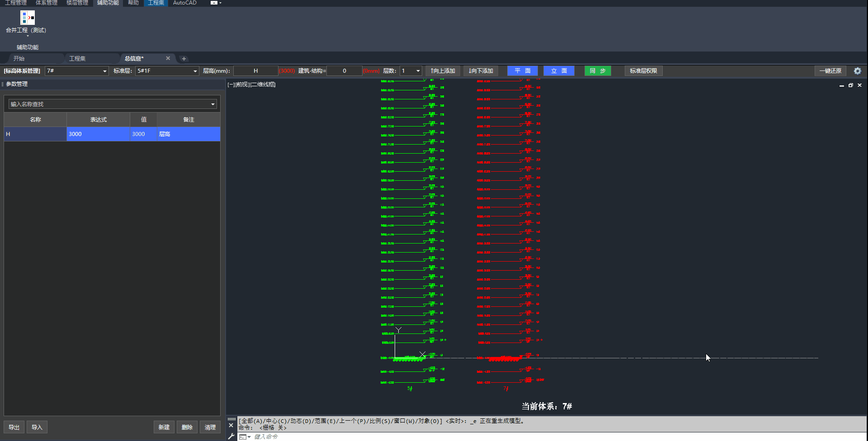Toggle the green 同步 sync button
Viewport: 868px width, 441px height.
(x=597, y=71)
